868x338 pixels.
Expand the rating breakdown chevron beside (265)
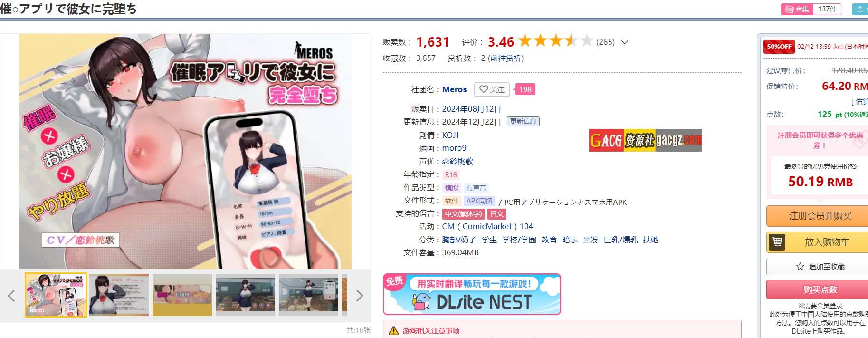(x=625, y=42)
